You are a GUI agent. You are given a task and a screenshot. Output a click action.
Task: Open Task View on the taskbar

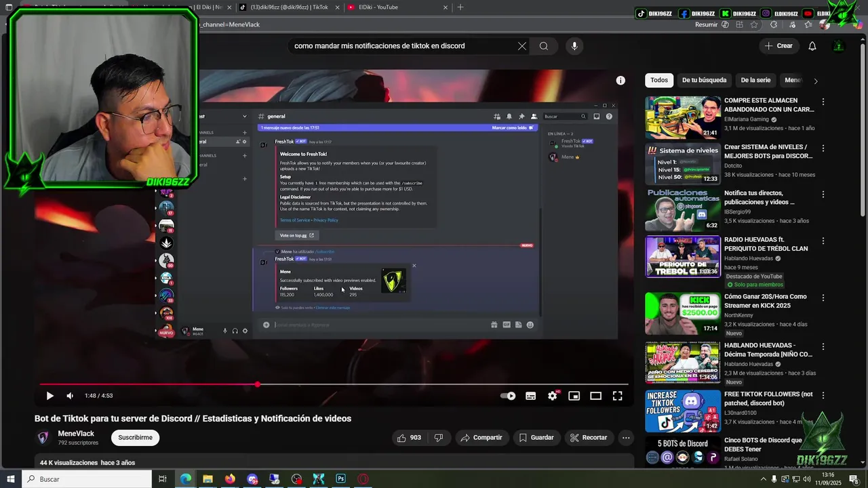(163, 479)
